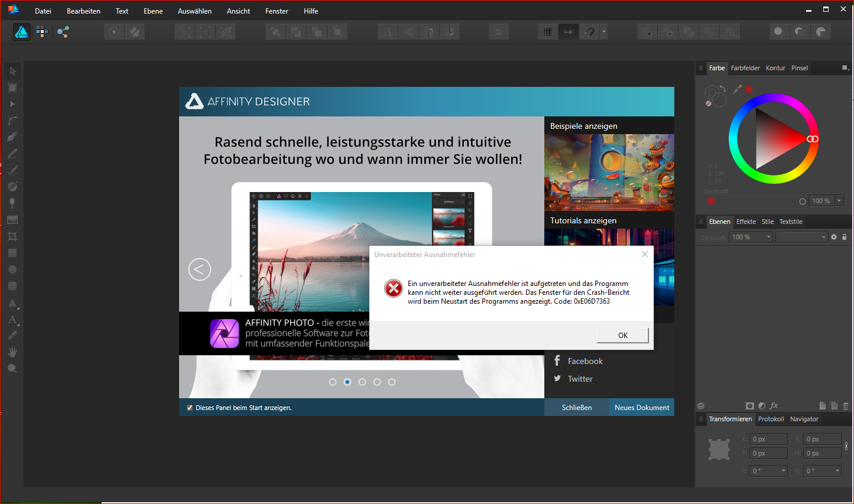Click the eyedropper in the Farbe panel
Image resolution: width=854 pixels, height=504 pixels.
pyautogui.click(x=738, y=89)
